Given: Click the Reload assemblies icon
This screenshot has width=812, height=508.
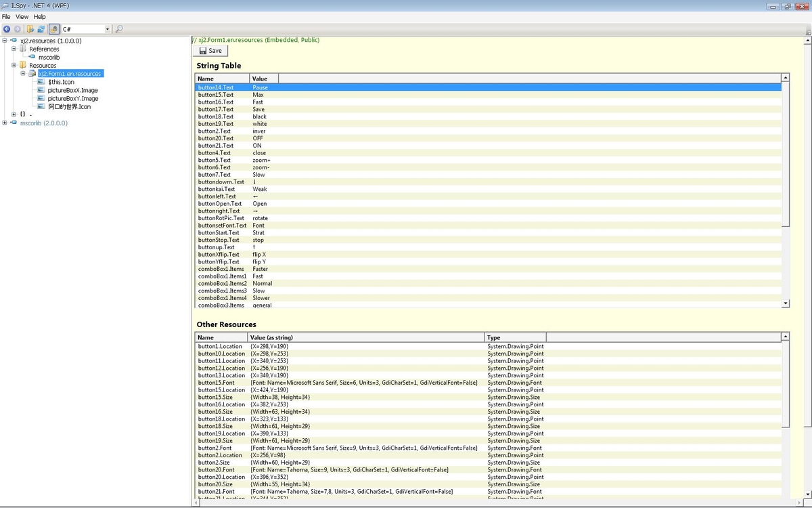Looking at the screenshot, I should point(41,29).
